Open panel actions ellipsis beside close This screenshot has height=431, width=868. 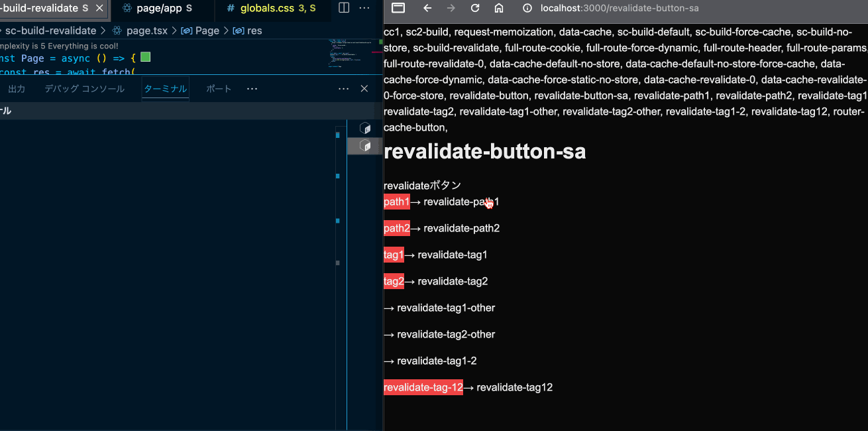click(343, 89)
